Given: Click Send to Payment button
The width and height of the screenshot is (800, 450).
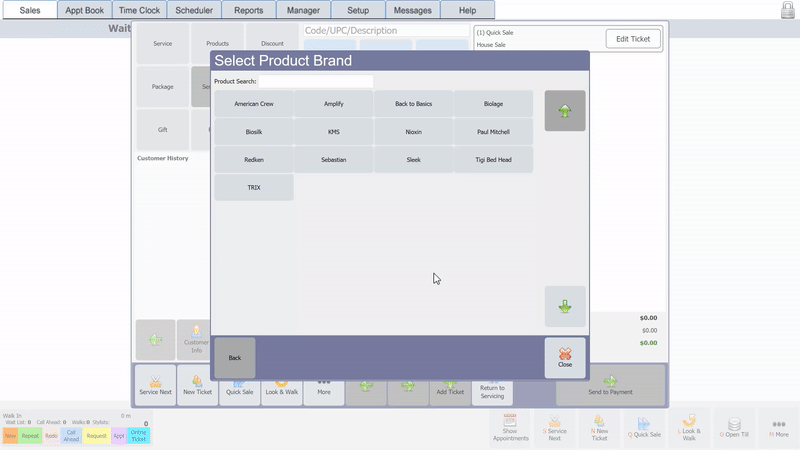Looking at the screenshot, I should click(x=610, y=386).
